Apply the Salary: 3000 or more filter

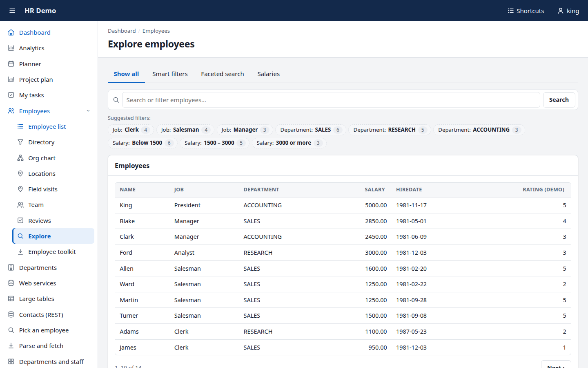tap(289, 143)
